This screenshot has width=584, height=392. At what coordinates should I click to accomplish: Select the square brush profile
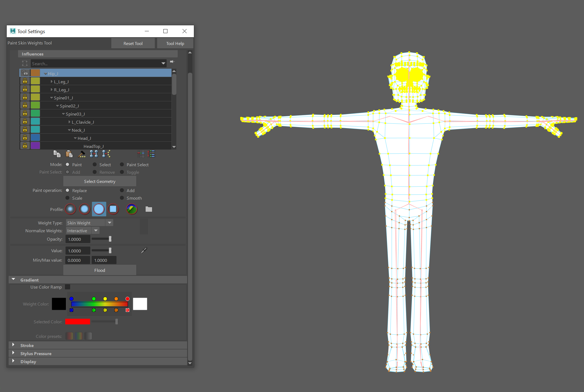113,209
